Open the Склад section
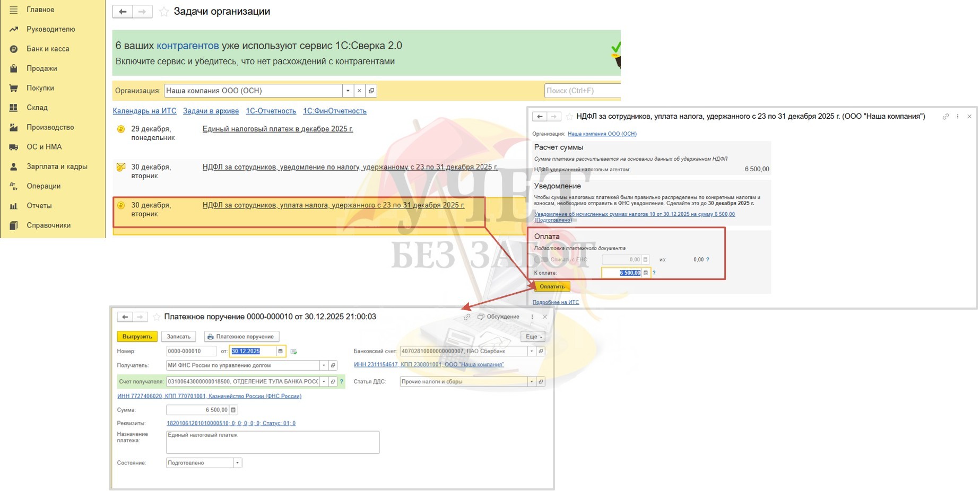This screenshot has height=491, width=980. click(x=37, y=108)
